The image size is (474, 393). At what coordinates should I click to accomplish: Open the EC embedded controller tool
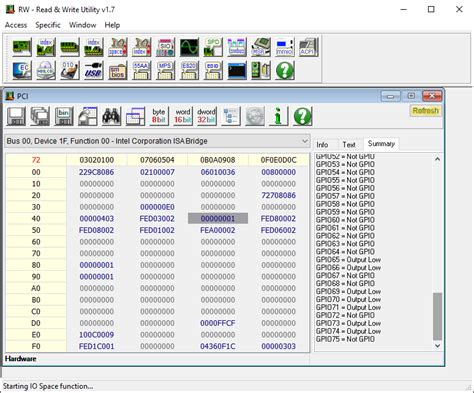click(x=22, y=70)
